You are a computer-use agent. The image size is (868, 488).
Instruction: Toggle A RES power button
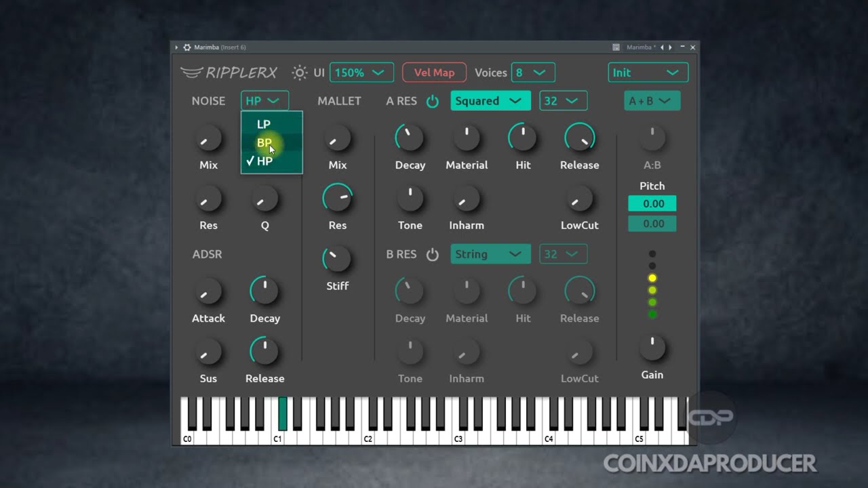click(x=433, y=101)
